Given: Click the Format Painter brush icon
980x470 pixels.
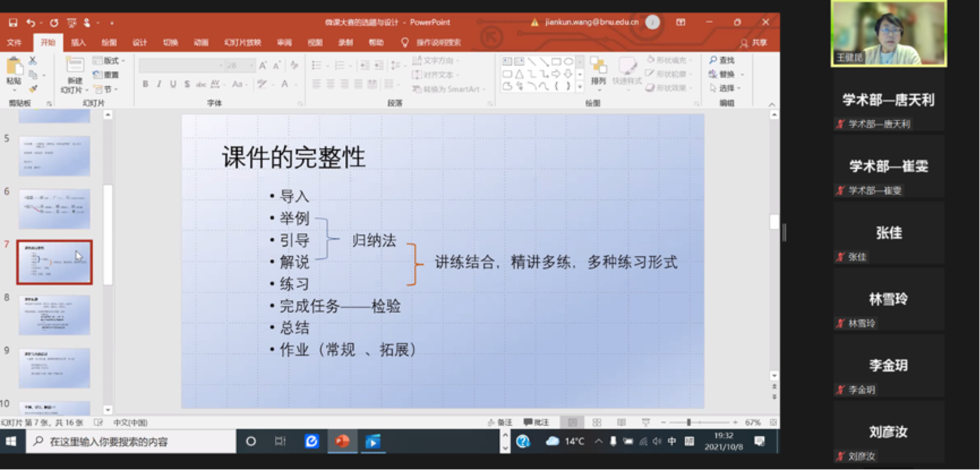Looking at the screenshot, I should tap(33, 88).
